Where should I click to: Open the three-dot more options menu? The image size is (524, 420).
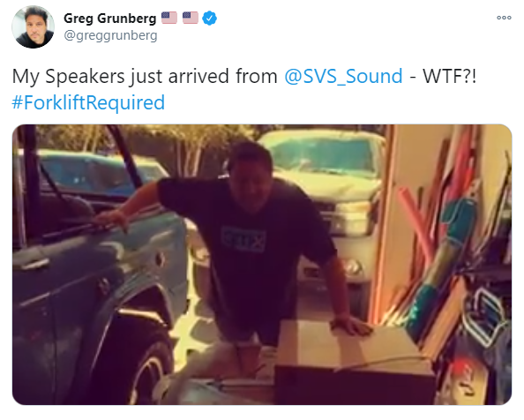(x=504, y=18)
